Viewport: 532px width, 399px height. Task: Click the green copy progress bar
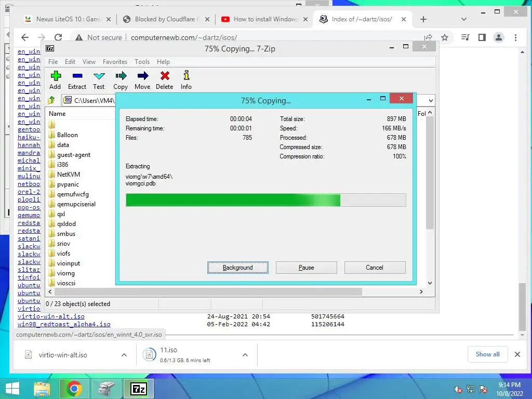tap(265, 200)
